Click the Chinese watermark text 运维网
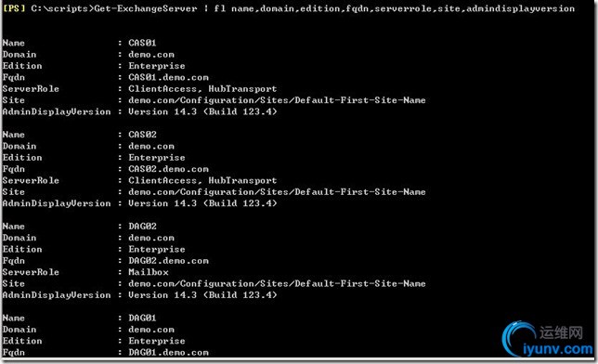This screenshot has height=364, width=598. (x=561, y=332)
